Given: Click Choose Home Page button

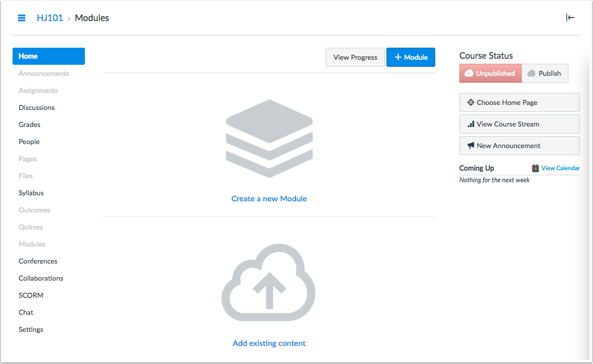Looking at the screenshot, I should tap(519, 102).
